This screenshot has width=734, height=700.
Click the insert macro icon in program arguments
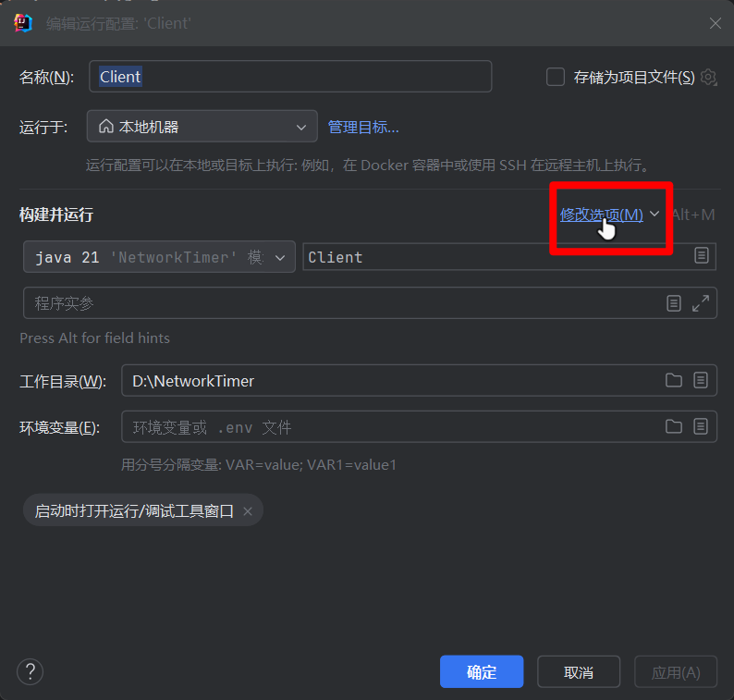[674, 303]
